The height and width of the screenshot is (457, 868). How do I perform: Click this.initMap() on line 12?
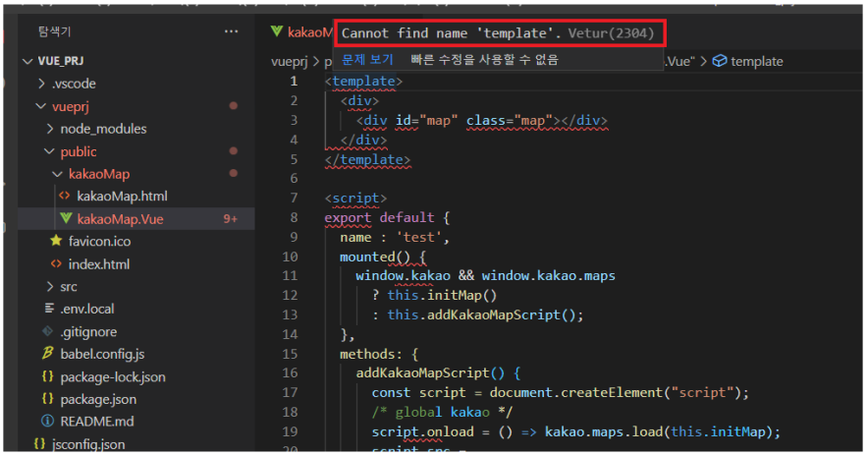[x=442, y=295]
